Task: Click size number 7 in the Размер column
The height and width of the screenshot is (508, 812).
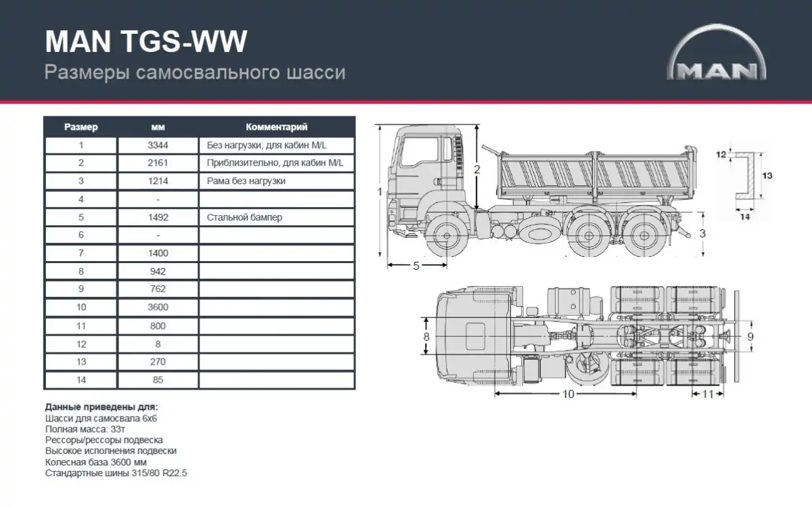Action: point(81,253)
